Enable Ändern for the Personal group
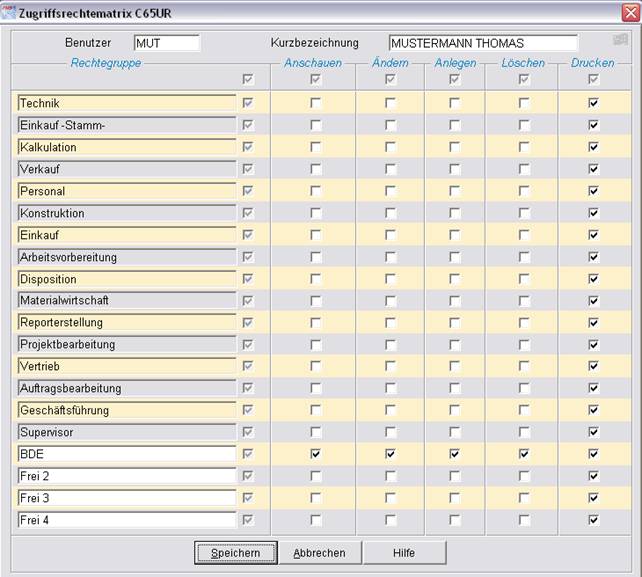642x577 pixels. [x=391, y=191]
